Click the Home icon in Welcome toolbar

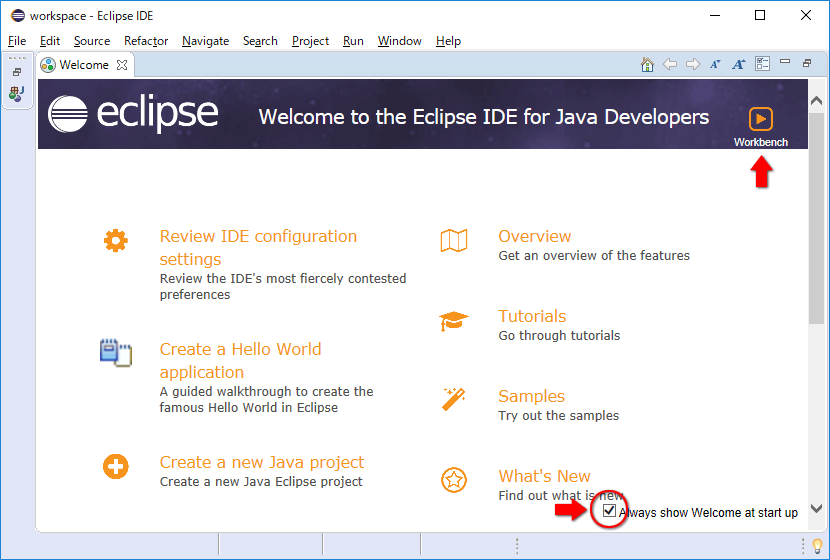point(647,65)
